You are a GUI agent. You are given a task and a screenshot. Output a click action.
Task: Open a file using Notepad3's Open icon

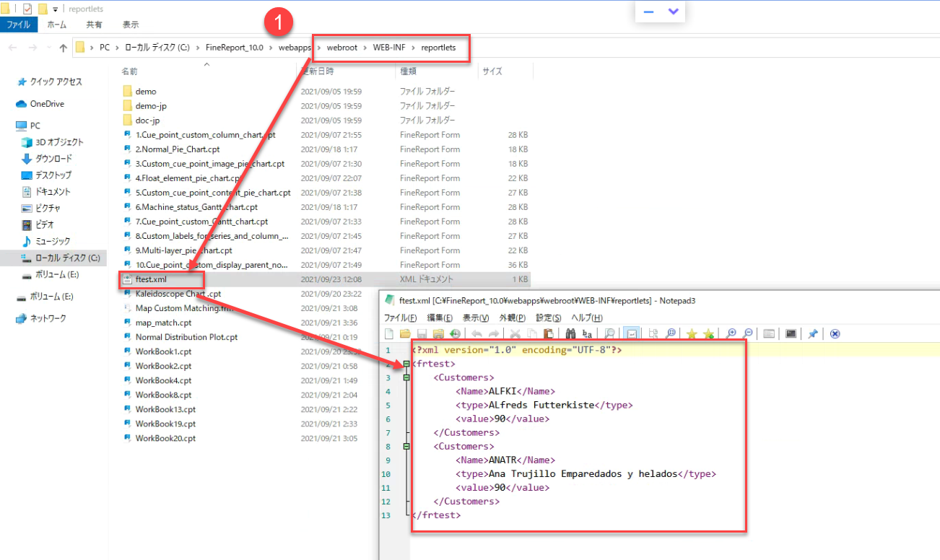(x=404, y=333)
